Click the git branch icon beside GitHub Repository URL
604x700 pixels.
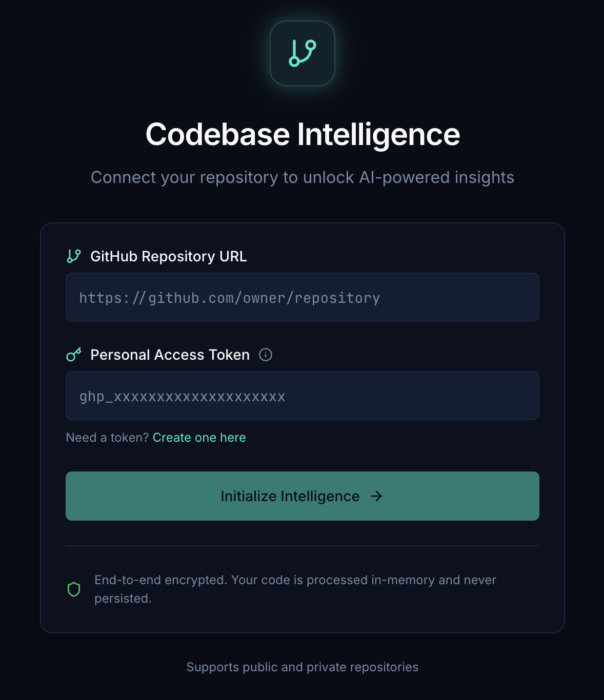(74, 256)
